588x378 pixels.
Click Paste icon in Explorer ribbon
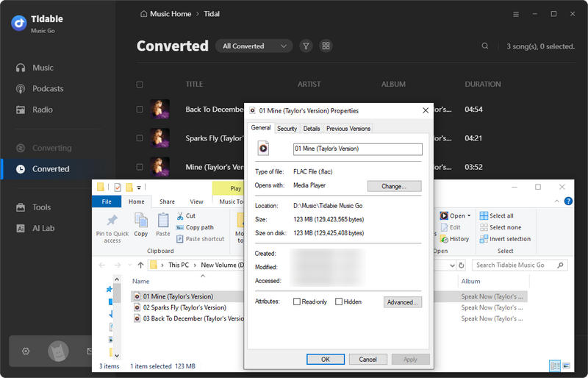point(162,225)
